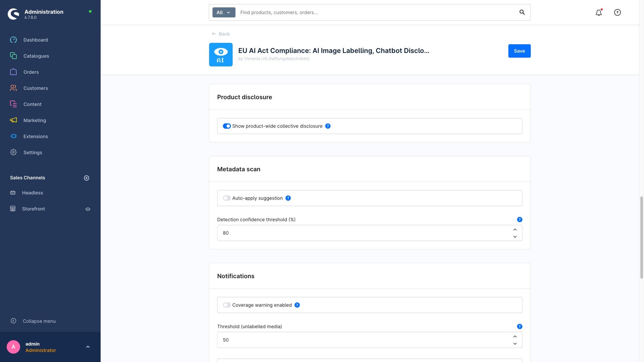Open the Storefront sales channel
644x362 pixels.
click(34, 209)
